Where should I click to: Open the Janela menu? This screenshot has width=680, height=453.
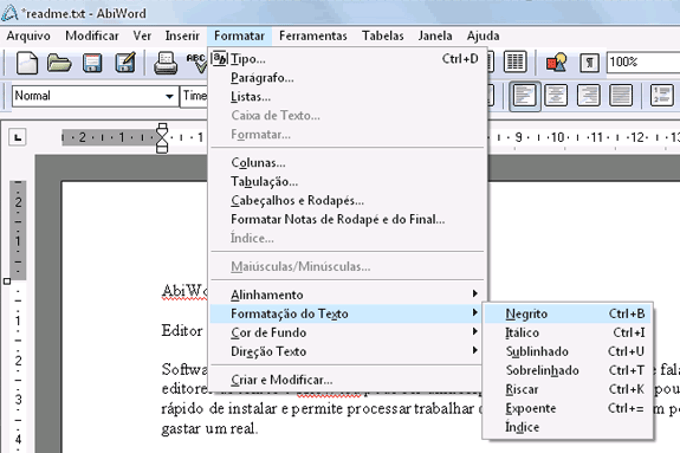point(435,36)
